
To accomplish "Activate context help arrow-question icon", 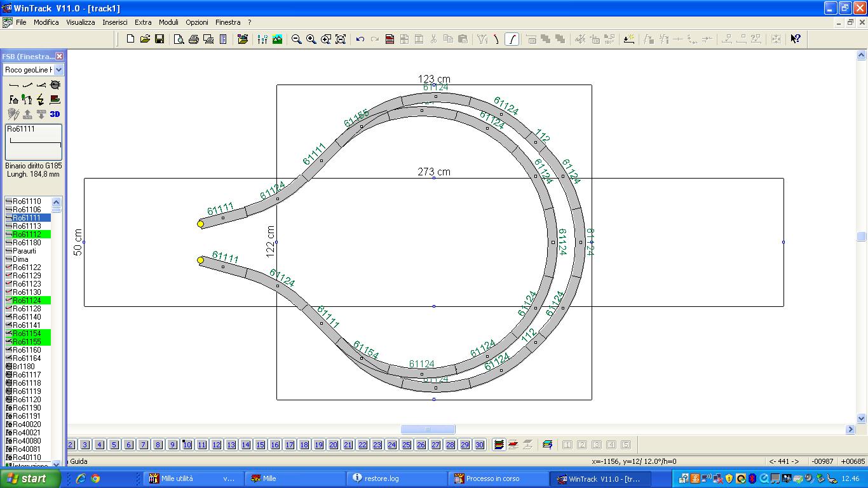I will [x=795, y=39].
